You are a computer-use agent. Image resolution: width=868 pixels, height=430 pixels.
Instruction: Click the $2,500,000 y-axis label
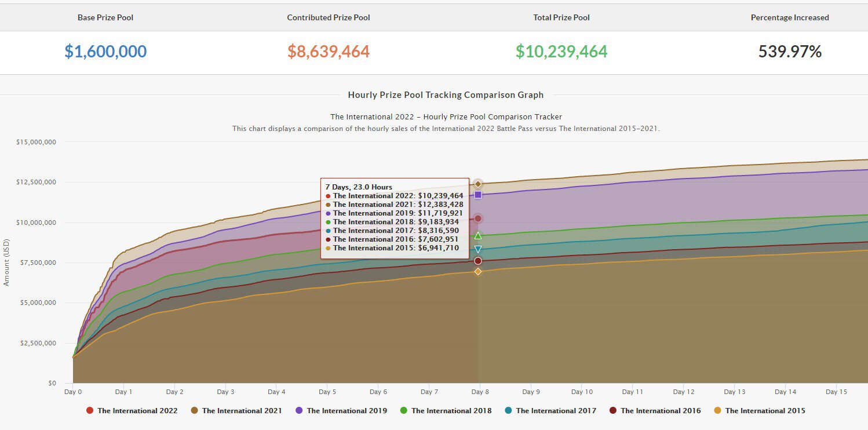(38, 343)
